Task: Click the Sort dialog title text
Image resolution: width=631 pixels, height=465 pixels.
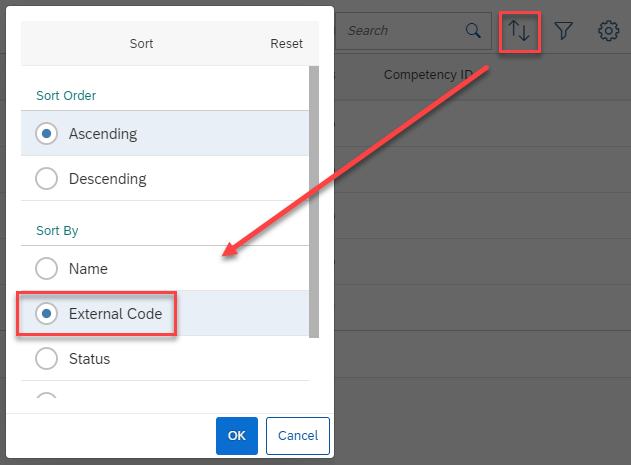Action: click(141, 43)
